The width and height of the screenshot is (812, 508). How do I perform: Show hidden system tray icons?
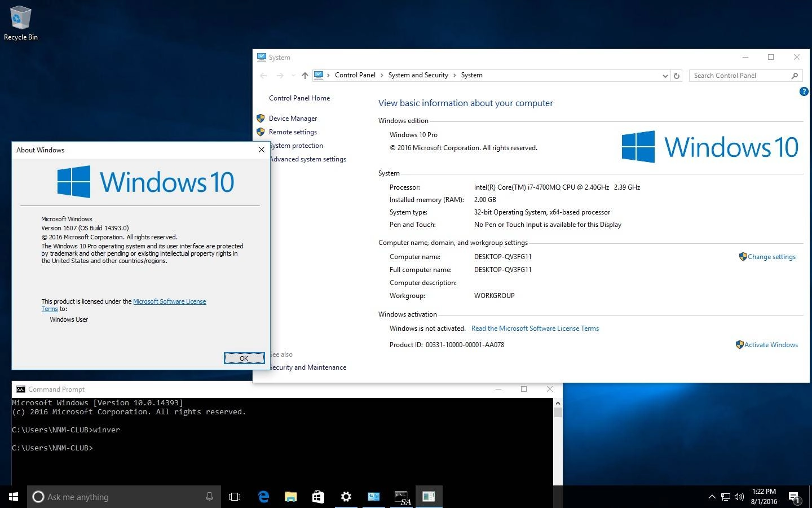pos(712,497)
